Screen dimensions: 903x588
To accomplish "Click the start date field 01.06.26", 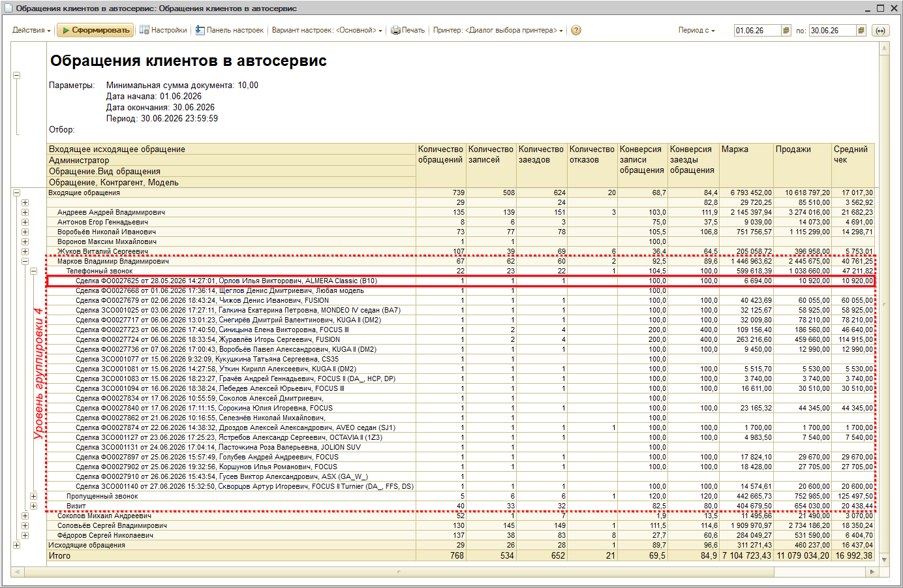I will pos(757,31).
